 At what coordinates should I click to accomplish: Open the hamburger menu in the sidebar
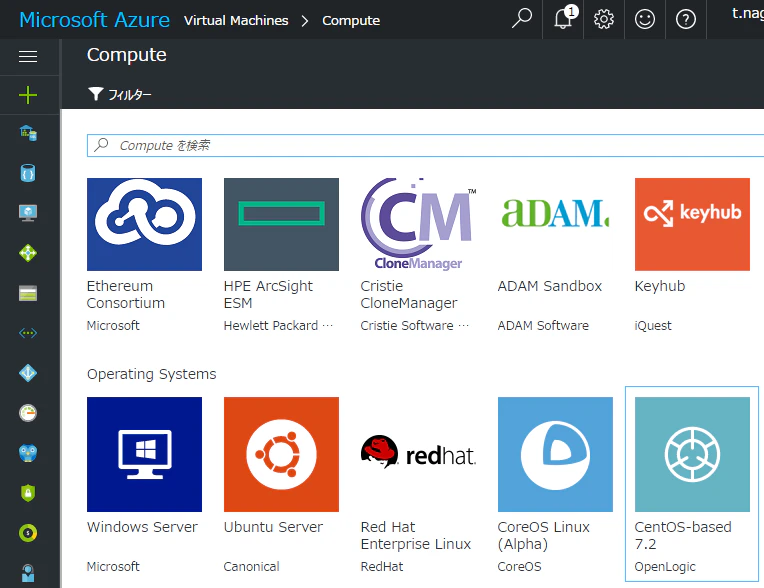pos(28,57)
